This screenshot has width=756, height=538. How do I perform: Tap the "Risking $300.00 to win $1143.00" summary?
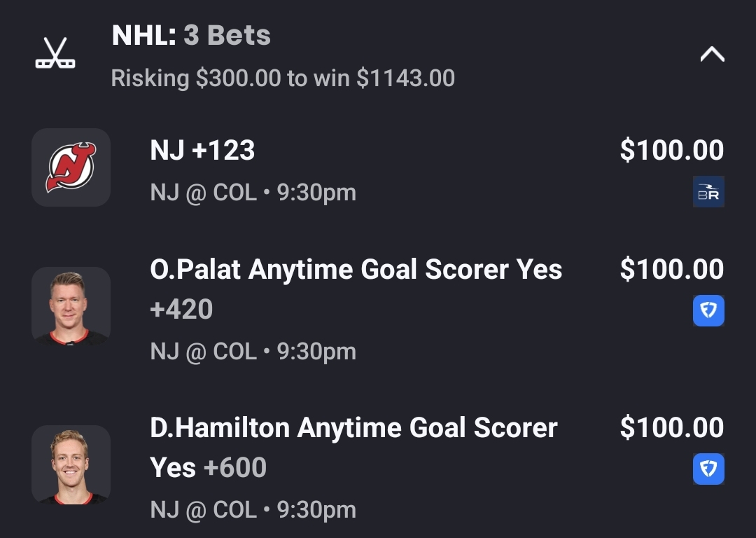tap(283, 78)
